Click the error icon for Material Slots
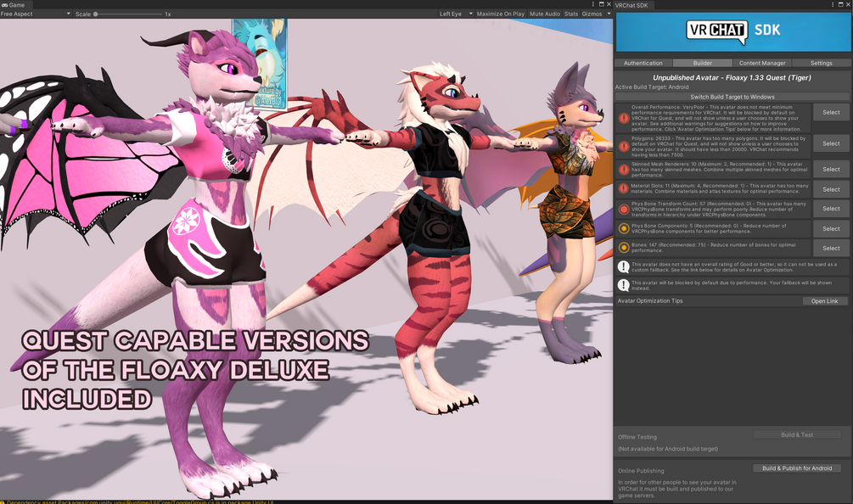Image resolution: width=853 pixels, height=504 pixels. click(624, 188)
